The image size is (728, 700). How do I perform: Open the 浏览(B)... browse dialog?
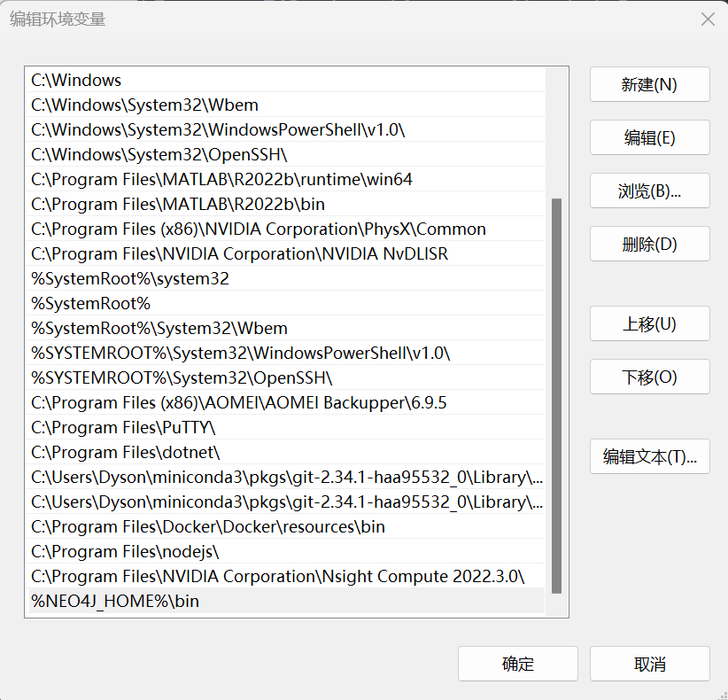tap(649, 191)
